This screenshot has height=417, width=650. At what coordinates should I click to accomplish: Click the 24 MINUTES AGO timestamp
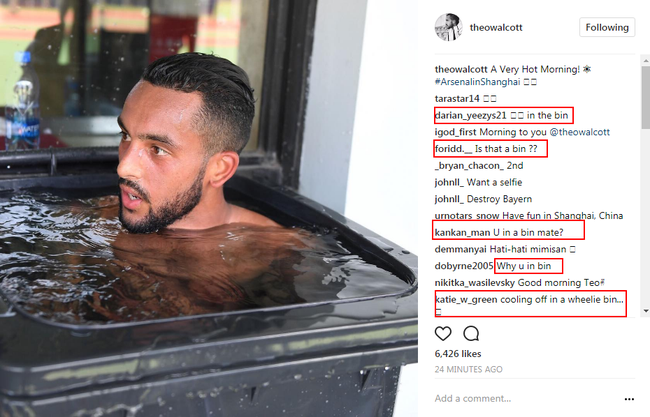(468, 369)
